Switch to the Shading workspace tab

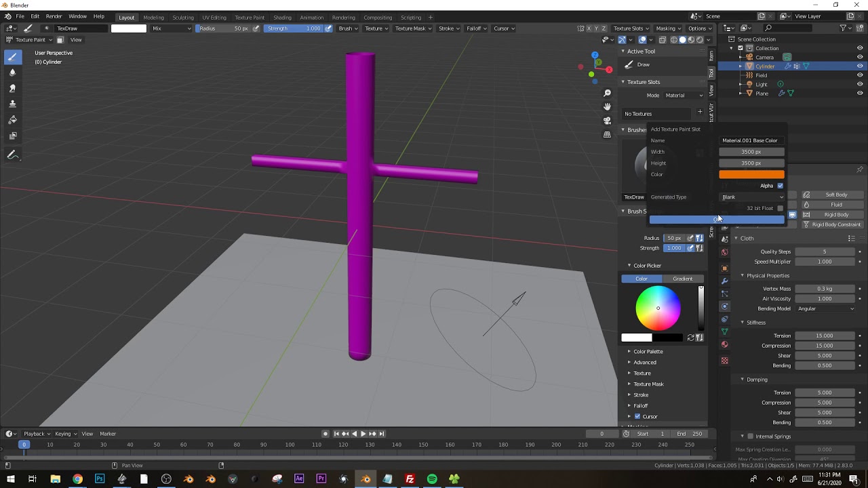point(282,18)
